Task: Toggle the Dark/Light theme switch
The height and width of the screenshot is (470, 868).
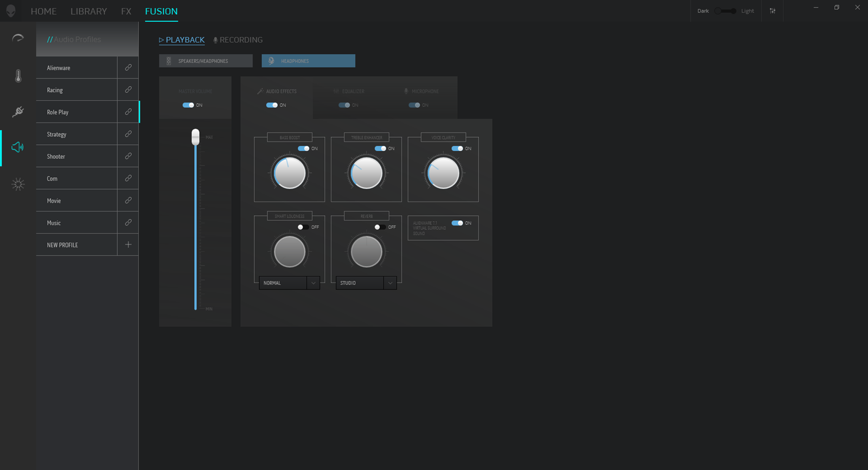Action: coord(725,11)
